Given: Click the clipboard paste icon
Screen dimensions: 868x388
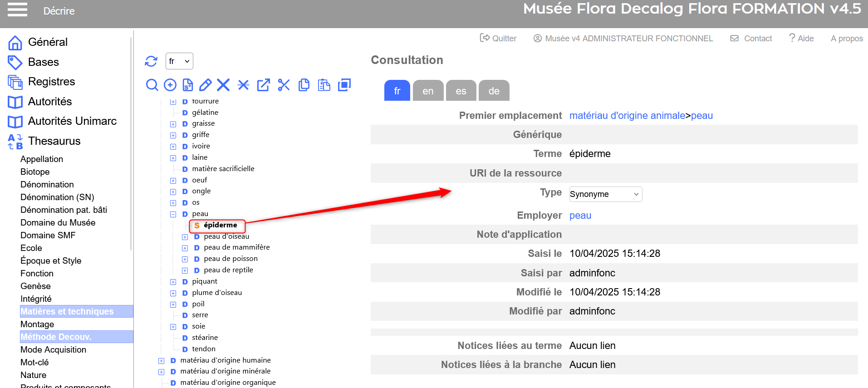Looking at the screenshot, I should 324,85.
